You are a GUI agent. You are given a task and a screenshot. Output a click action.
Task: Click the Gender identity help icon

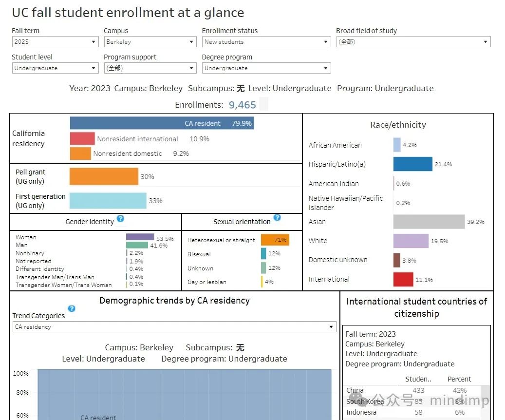[120, 219]
